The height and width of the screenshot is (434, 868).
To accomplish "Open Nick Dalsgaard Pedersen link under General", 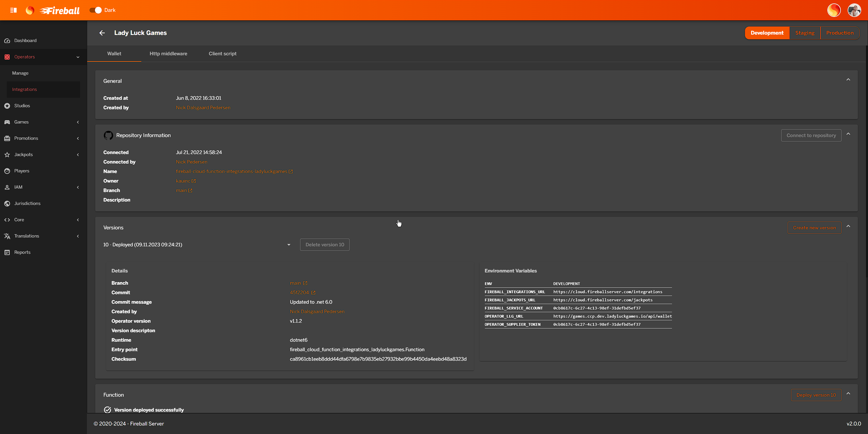I will pyautogui.click(x=203, y=108).
